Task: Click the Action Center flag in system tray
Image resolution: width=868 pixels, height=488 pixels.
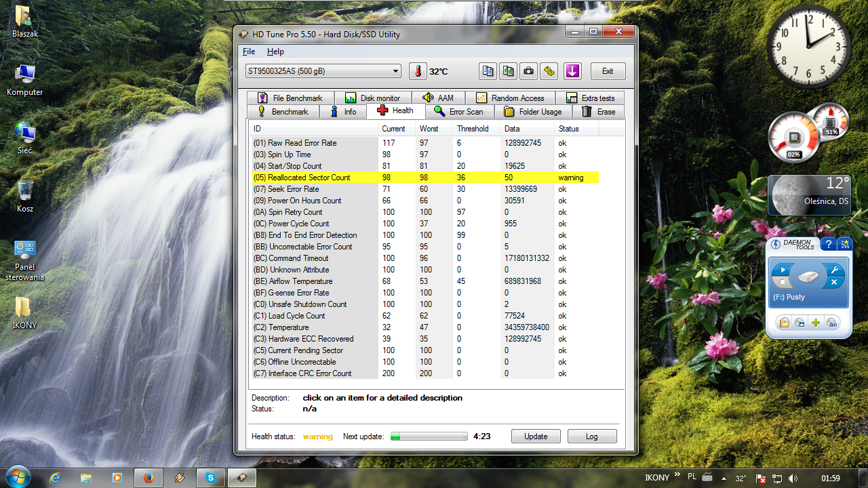Action: (x=762, y=479)
